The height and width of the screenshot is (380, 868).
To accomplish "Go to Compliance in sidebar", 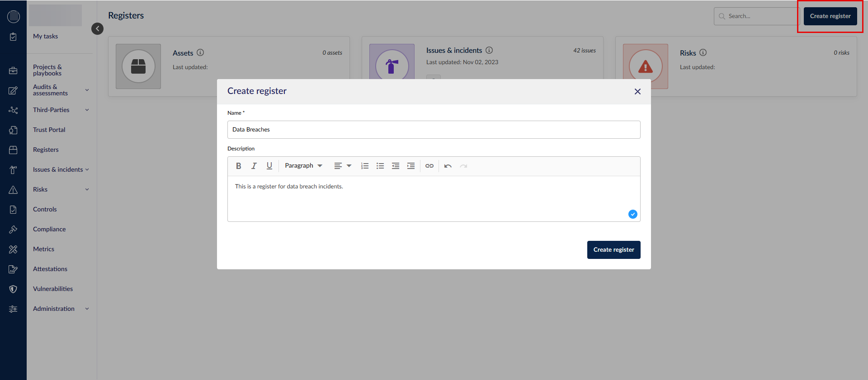I will tap(49, 229).
